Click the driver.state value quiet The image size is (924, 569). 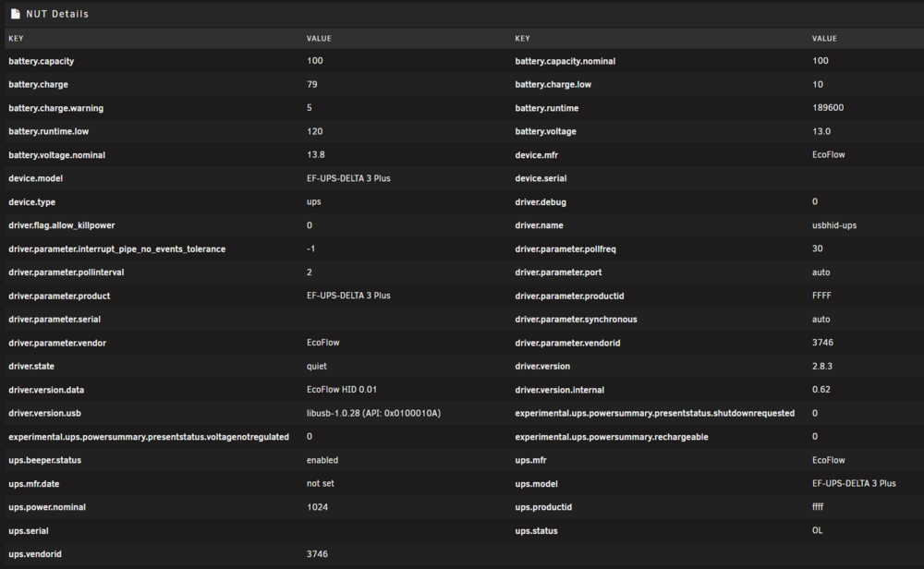pyautogui.click(x=316, y=367)
